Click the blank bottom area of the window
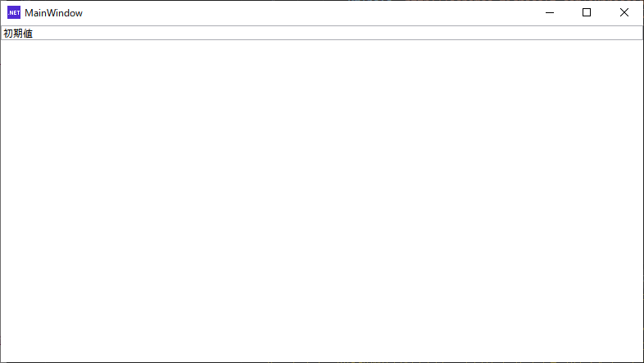The image size is (644, 363). point(322,345)
